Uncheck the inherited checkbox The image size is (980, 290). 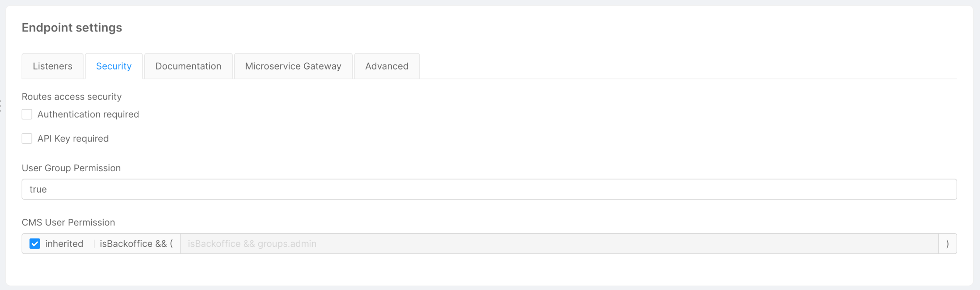35,244
